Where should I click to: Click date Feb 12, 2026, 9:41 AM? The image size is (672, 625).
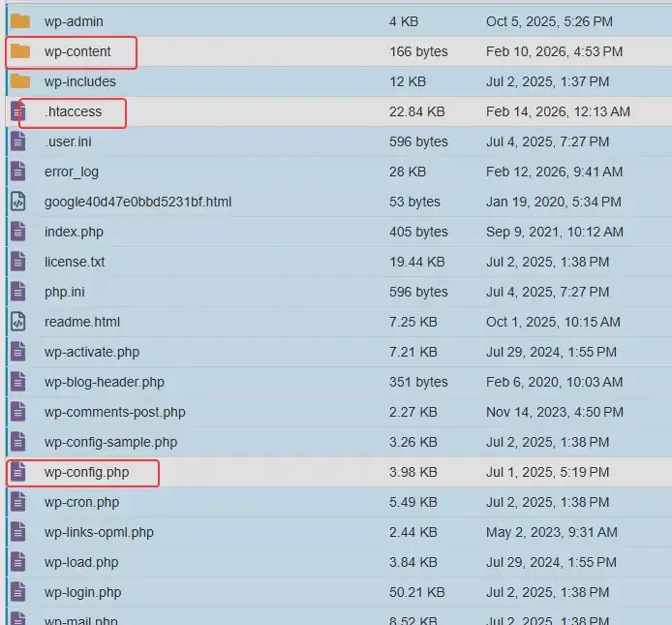554,172
